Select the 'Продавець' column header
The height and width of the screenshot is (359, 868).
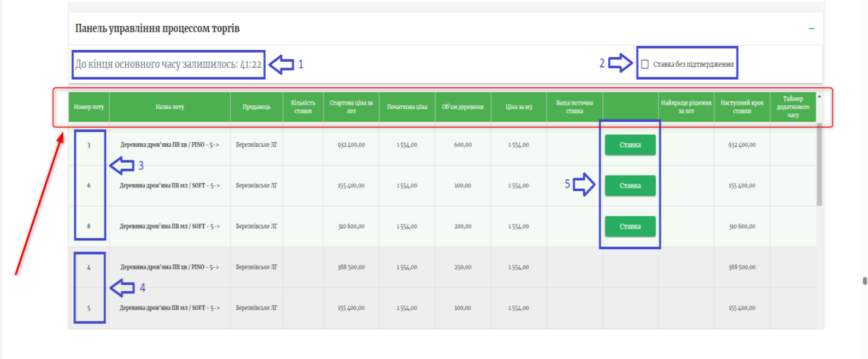tap(256, 107)
